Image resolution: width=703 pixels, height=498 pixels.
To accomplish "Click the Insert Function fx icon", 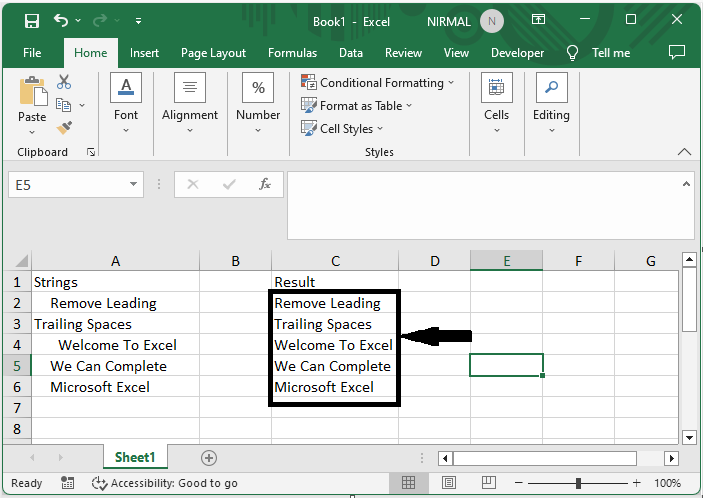I will pyautogui.click(x=265, y=184).
